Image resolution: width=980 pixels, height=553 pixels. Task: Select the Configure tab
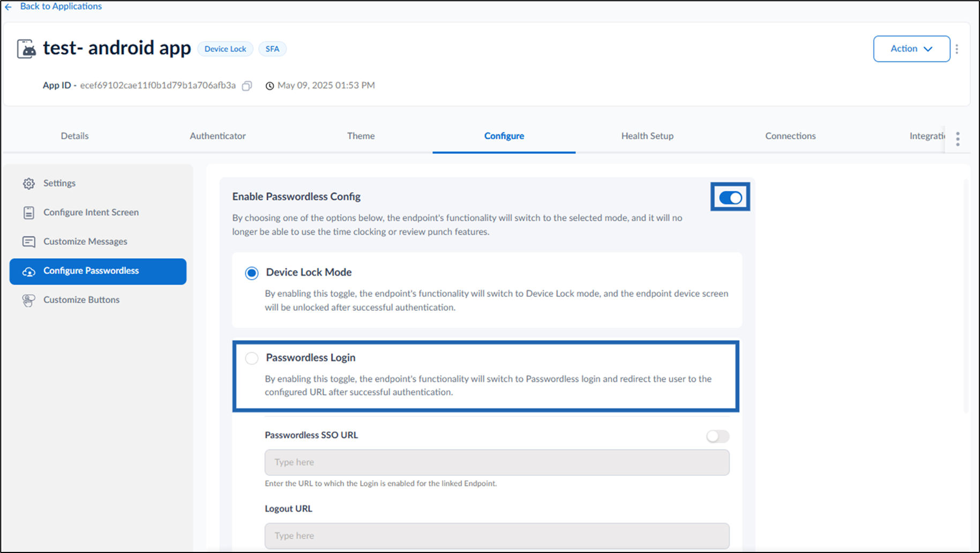coord(504,136)
